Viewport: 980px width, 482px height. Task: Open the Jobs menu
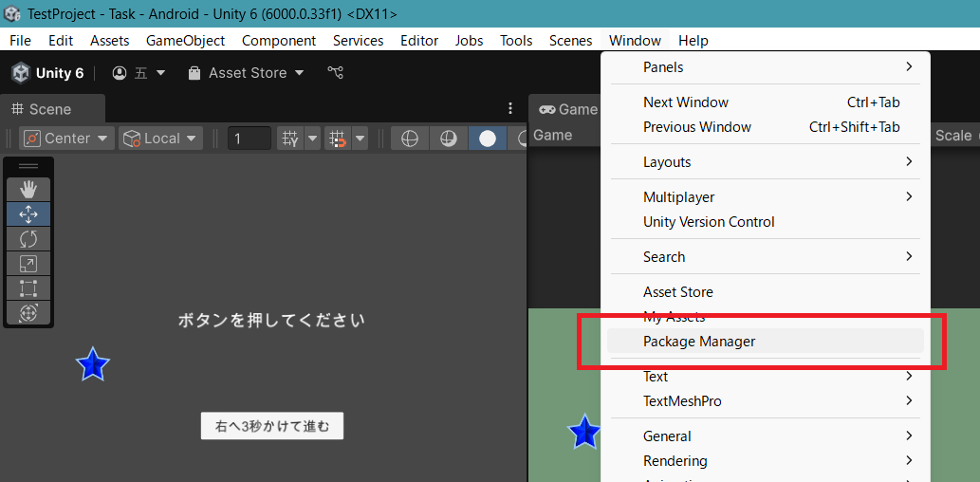point(469,41)
